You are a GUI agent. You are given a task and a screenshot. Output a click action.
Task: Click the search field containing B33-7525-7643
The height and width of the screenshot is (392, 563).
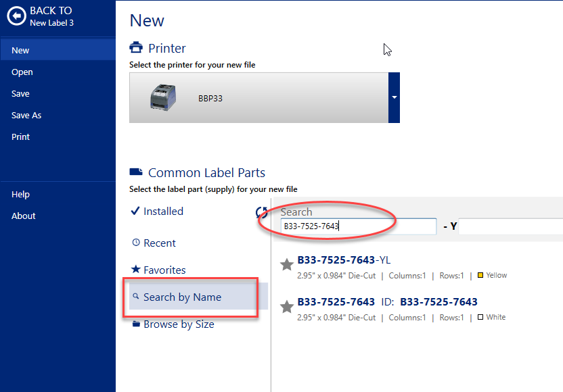click(358, 226)
